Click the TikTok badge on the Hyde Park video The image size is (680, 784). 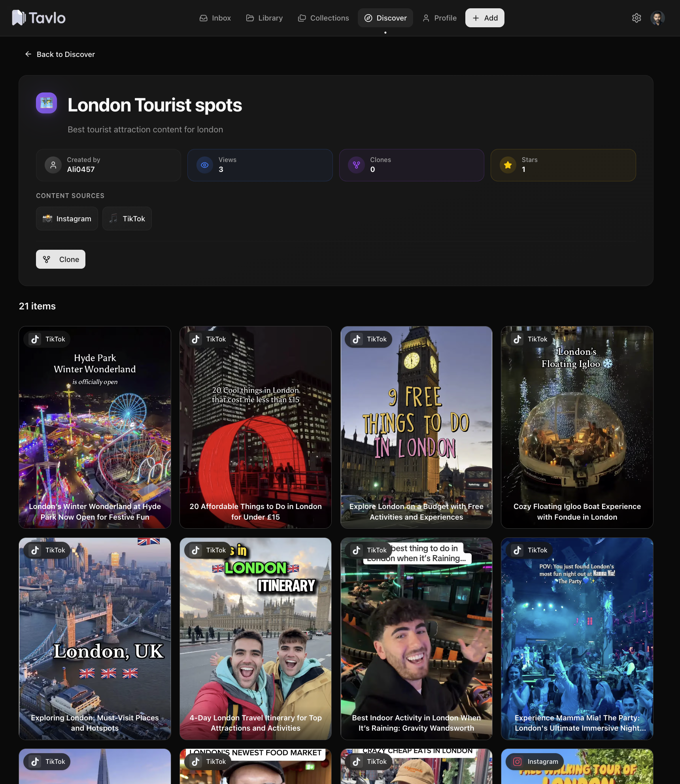coord(46,339)
